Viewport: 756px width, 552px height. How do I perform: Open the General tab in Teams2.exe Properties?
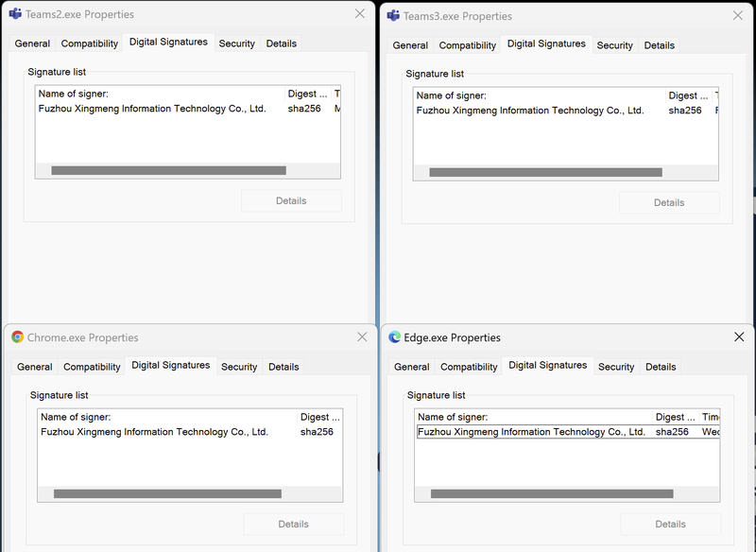[32, 43]
